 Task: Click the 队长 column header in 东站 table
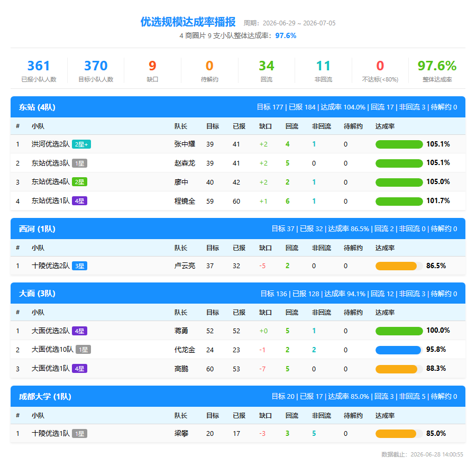click(x=181, y=126)
